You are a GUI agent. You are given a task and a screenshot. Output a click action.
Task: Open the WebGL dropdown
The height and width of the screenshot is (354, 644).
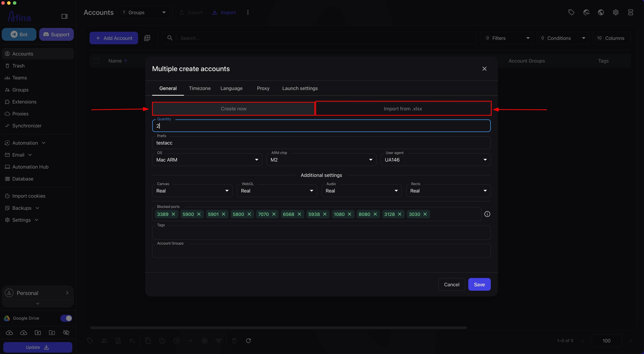point(277,191)
